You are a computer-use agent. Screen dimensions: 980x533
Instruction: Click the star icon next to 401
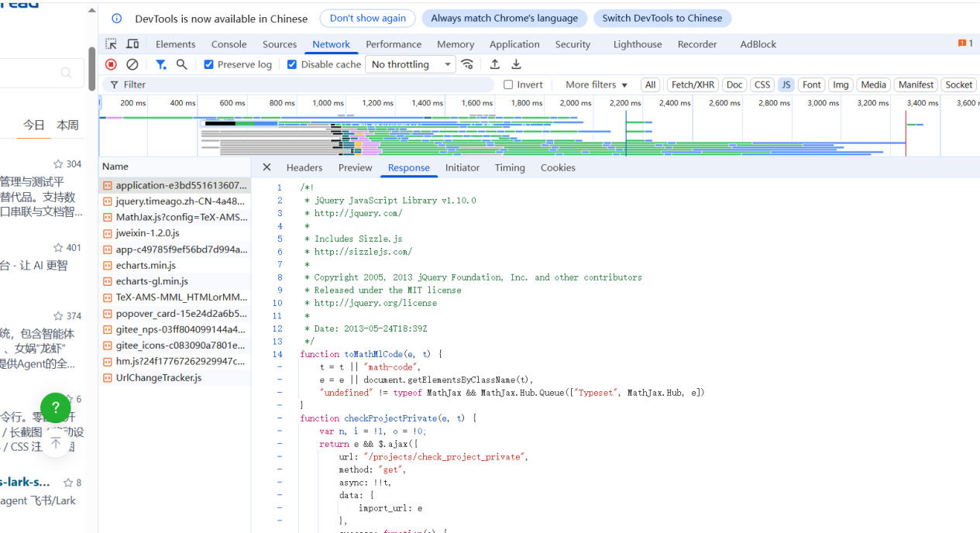(58, 248)
